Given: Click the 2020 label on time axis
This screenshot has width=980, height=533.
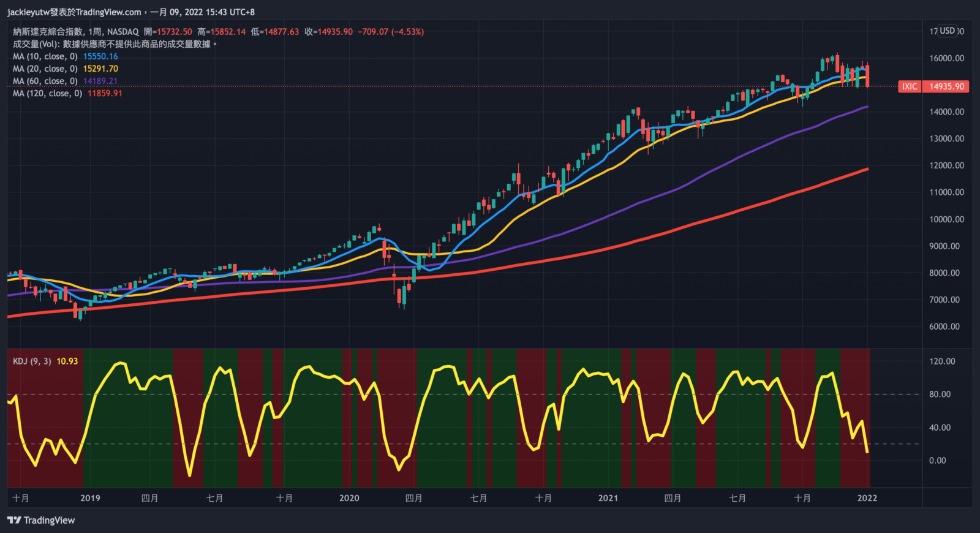Looking at the screenshot, I should pos(349,498).
